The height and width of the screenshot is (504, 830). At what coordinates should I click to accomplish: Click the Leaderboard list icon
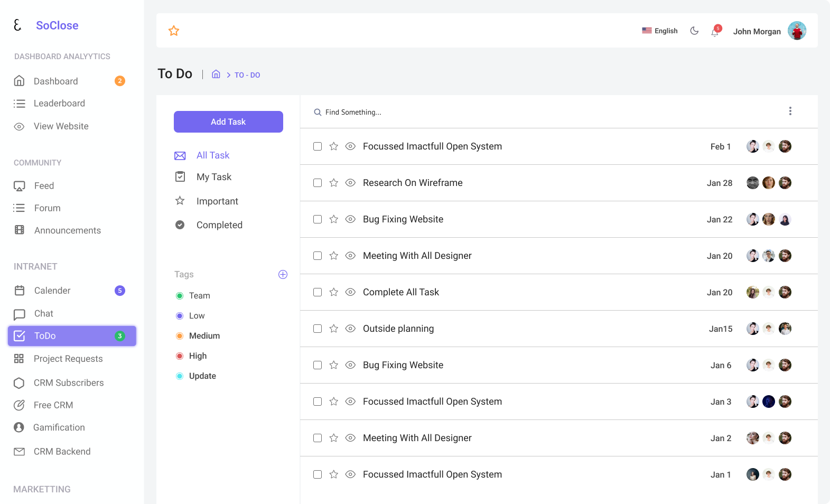pyautogui.click(x=19, y=104)
